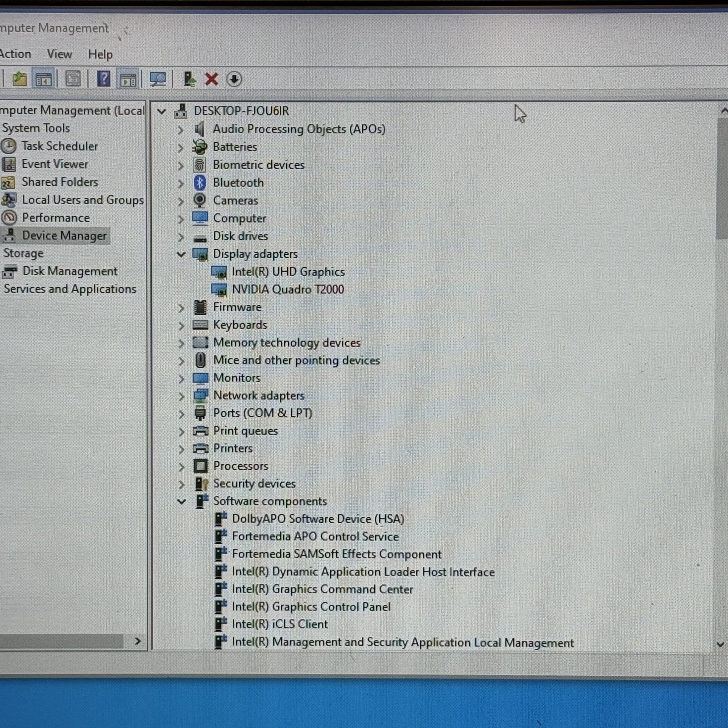728x728 pixels.
Task: Click the scan for hardware changes monitor icon
Action: [158, 79]
